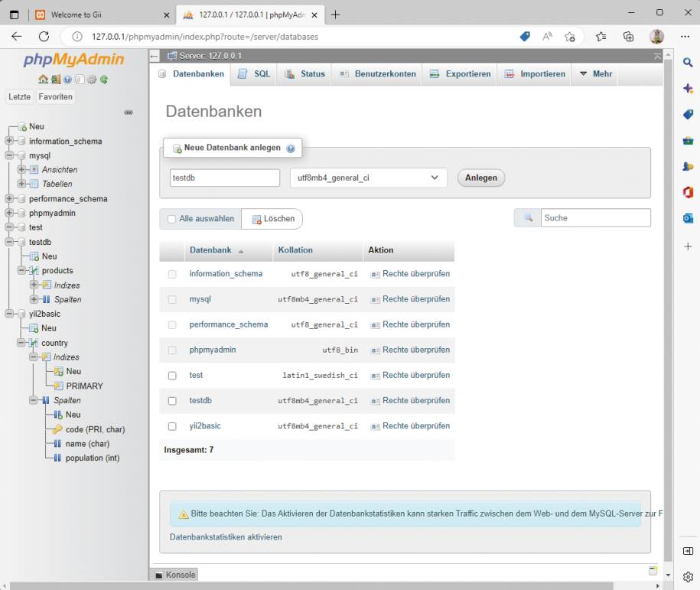Open the Collections icon in browser toolbar
Screen dimensions: 700x590
[628, 37]
